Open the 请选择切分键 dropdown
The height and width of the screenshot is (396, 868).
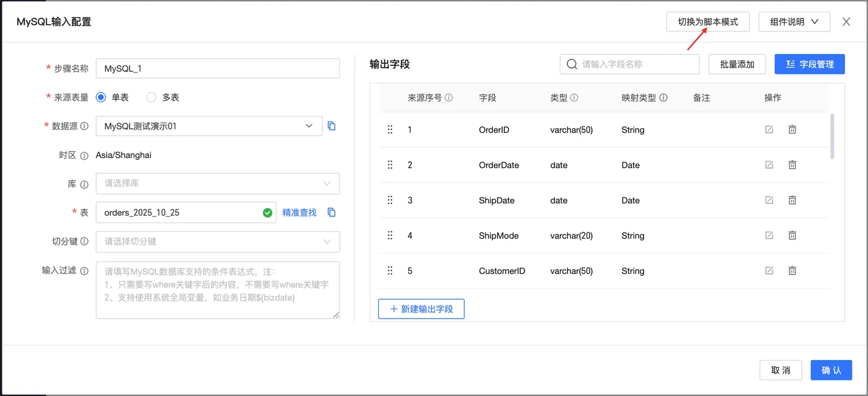click(x=217, y=242)
